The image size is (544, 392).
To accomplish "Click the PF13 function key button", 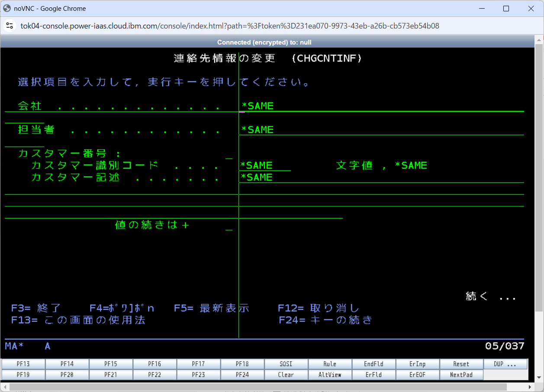I will [x=23, y=364].
